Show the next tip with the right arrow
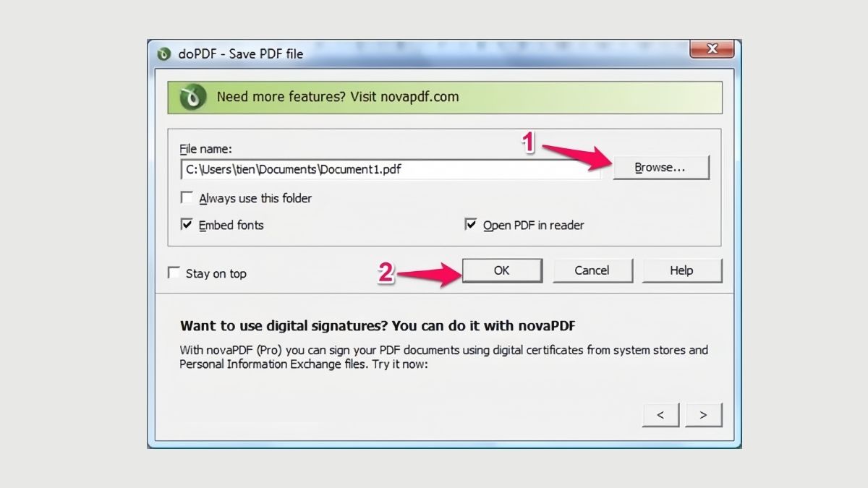Screen dimensions: 868x488 (703, 415)
